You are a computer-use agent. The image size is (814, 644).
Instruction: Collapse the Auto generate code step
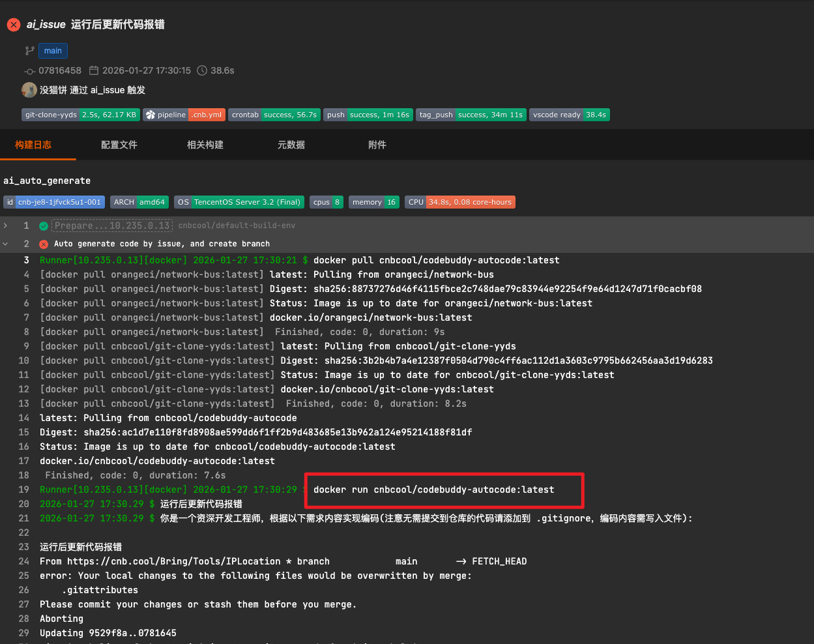pos(6,244)
